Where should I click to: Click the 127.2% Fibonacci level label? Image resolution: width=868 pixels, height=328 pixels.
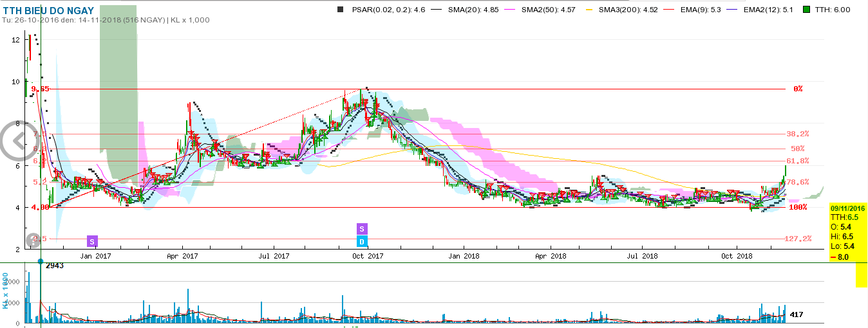tap(797, 239)
